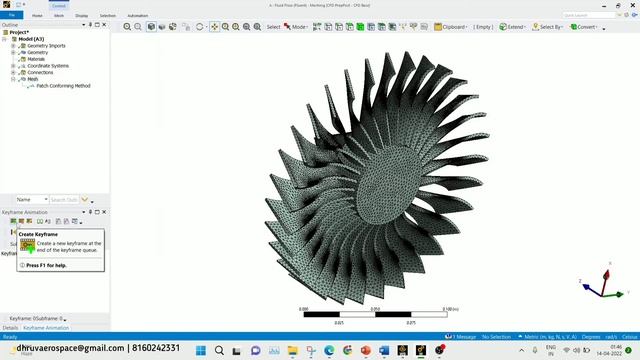The height and width of the screenshot is (360, 640).
Task: Collapse Mesh tree node
Action: 13,79
